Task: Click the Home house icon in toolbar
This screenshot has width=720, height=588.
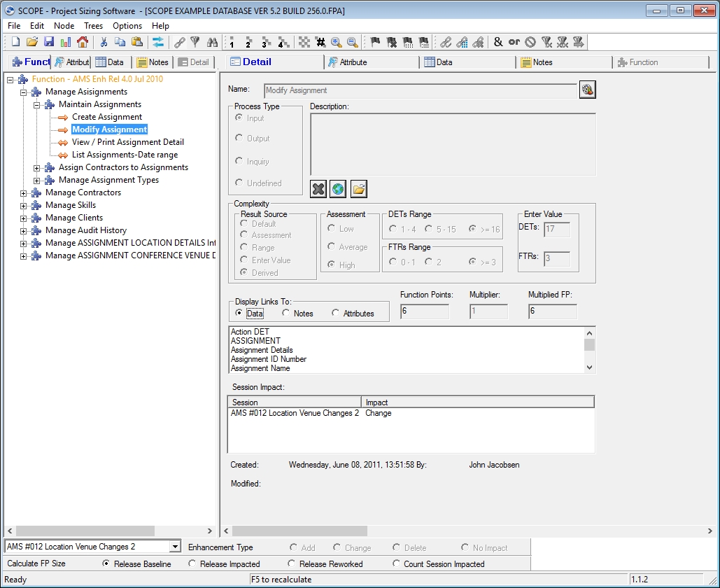Action: [x=83, y=42]
